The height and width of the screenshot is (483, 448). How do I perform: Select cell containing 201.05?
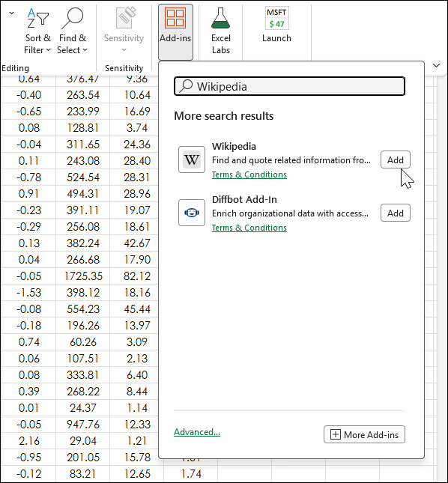(x=83, y=457)
